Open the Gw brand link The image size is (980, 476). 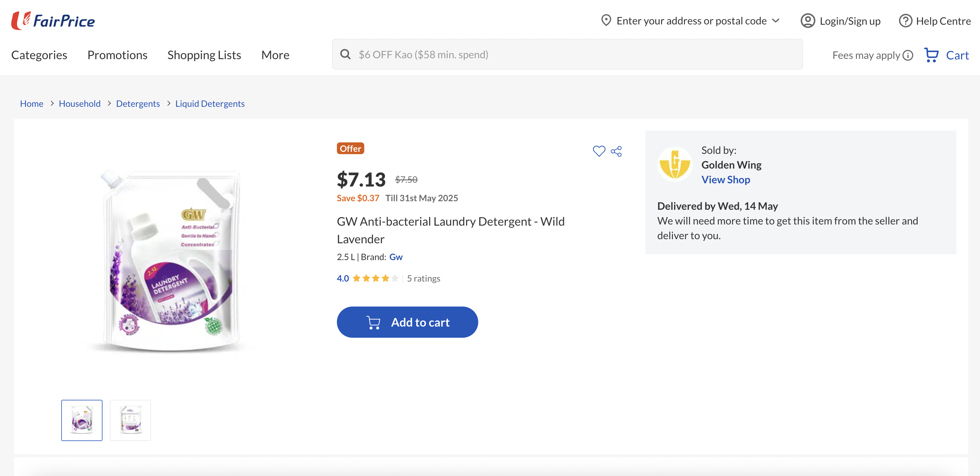396,257
